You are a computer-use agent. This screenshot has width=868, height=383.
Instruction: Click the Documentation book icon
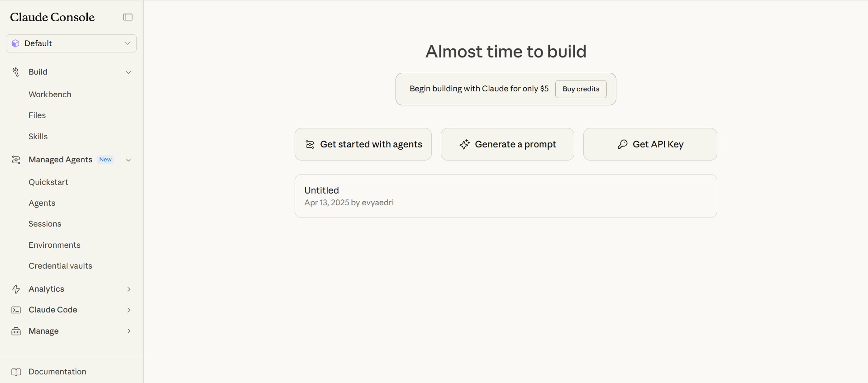pyautogui.click(x=16, y=372)
